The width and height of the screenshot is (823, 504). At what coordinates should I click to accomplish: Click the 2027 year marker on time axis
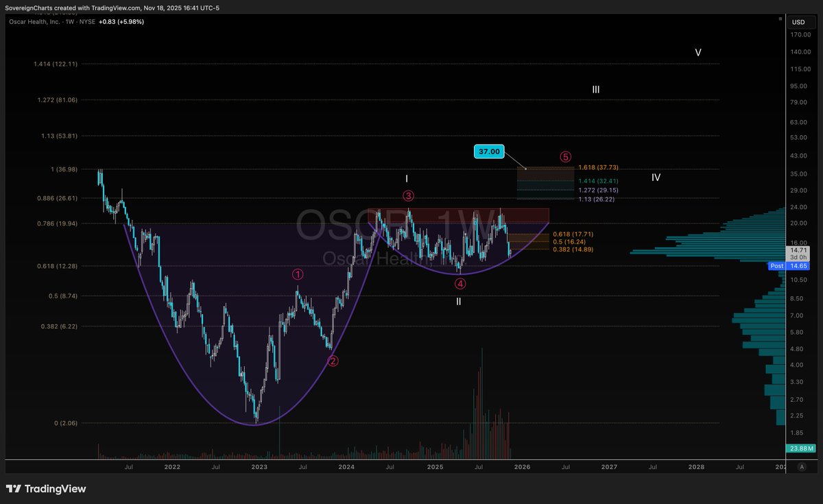[x=609, y=467]
